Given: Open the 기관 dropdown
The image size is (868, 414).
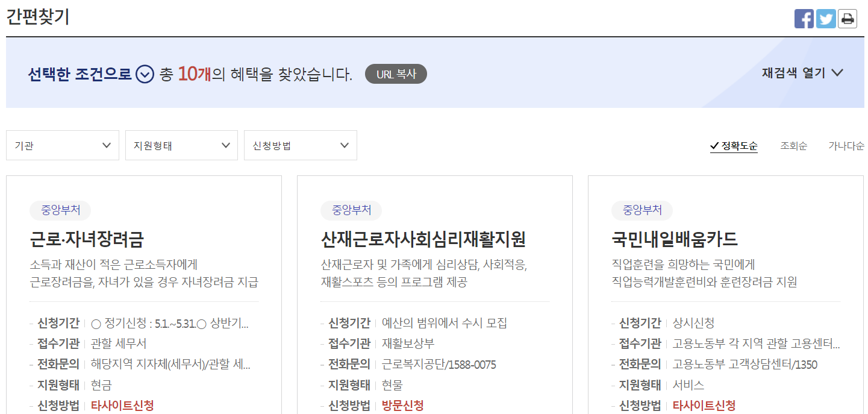Looking at the screenshot, I should click(x=62, y=145).
